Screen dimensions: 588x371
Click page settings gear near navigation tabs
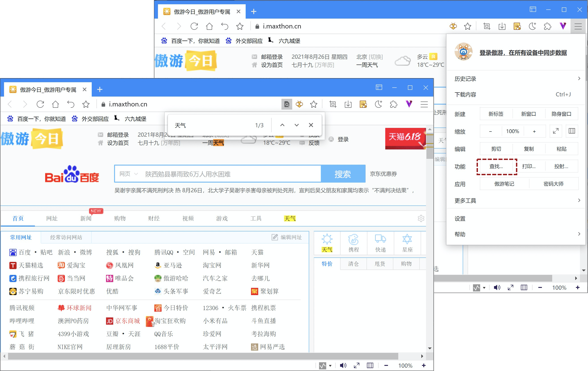click(x=421, y=218)
